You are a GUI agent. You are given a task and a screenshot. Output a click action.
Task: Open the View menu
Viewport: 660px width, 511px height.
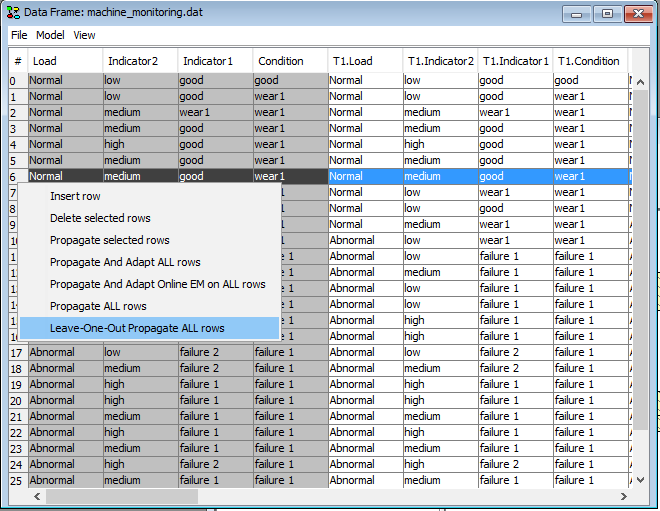pyautogui.click(x=84, y=35)
